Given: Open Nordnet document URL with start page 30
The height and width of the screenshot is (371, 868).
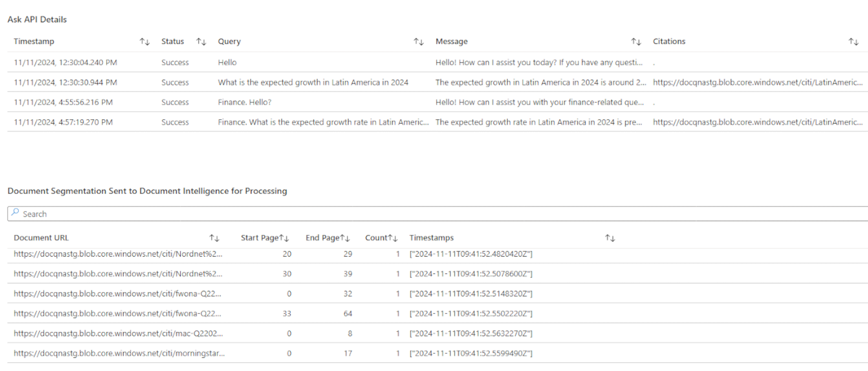Looking at the screenshot, I should point(118,274).
